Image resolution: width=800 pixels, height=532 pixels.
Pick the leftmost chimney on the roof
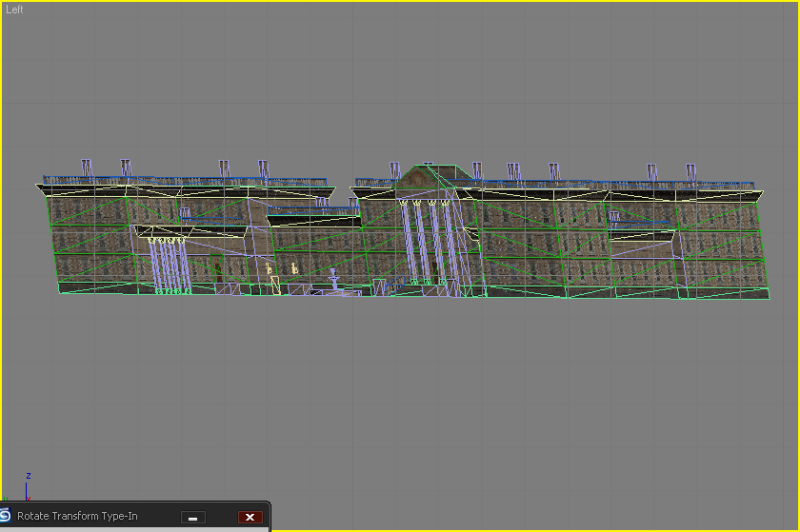[x=87, y=167]
